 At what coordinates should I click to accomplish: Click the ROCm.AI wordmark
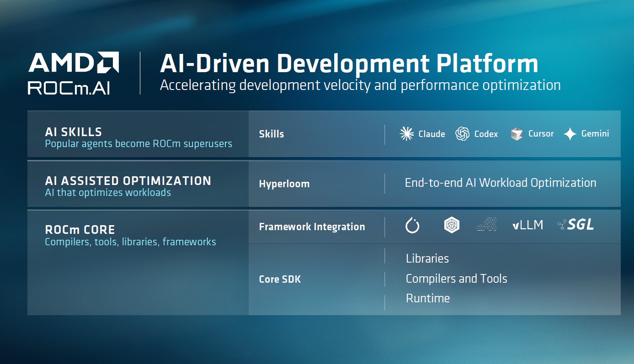point(69,88)
